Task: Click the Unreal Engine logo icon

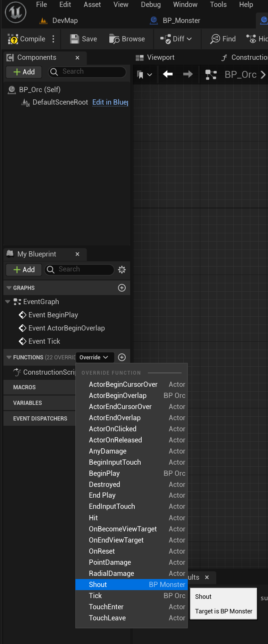Action: (16, 13)
